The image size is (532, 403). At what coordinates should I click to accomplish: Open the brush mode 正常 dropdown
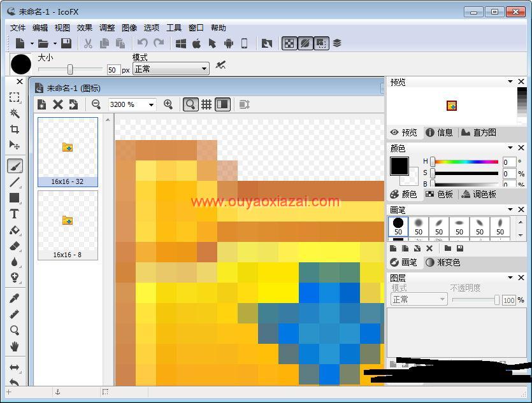point(171,69)
